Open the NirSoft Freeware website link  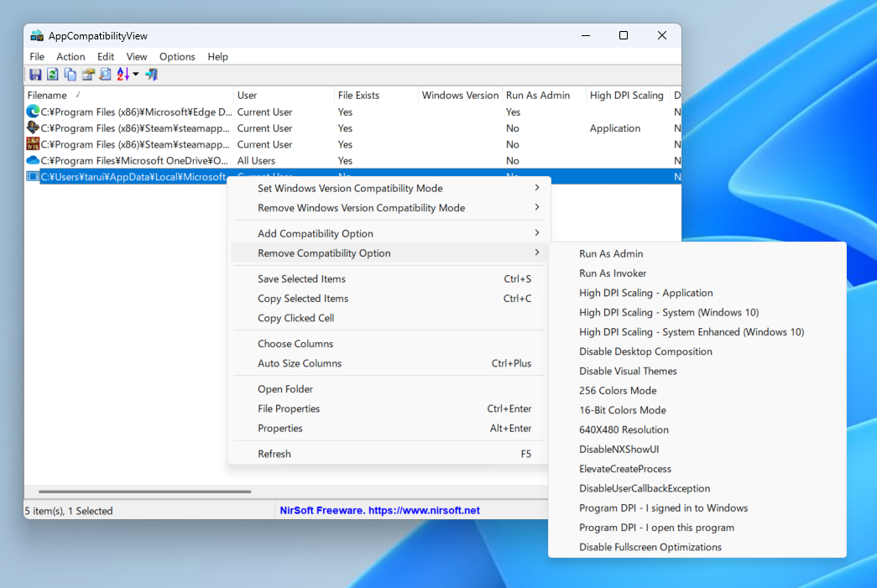(380, 510)
